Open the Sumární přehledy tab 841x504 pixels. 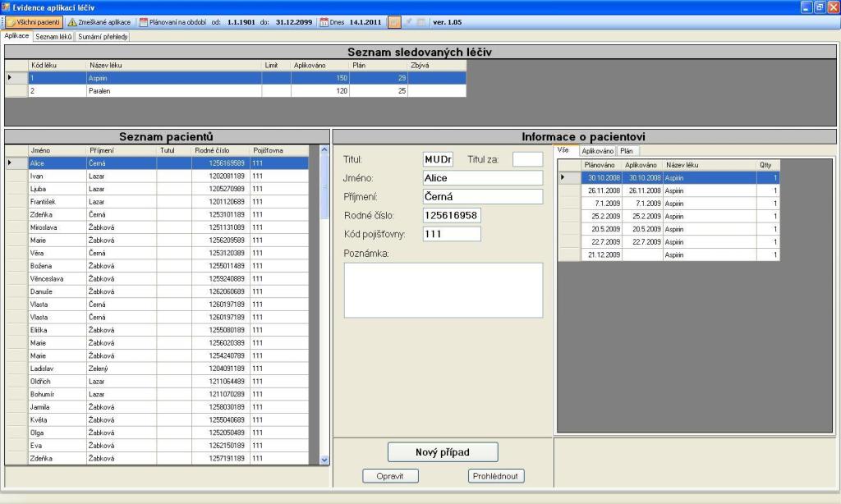103,37
